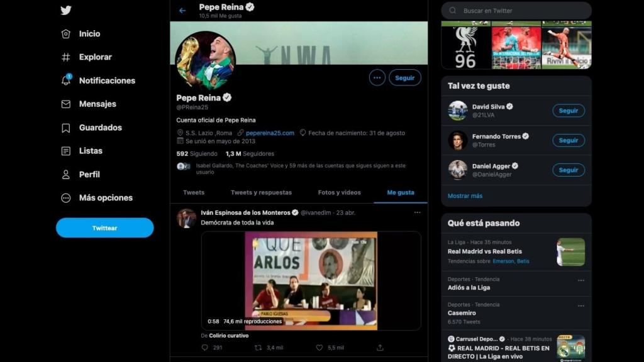Retweet the Iván Espinosa tweet
The height and width of the screenshot is (362, 644).
[258, 348]
